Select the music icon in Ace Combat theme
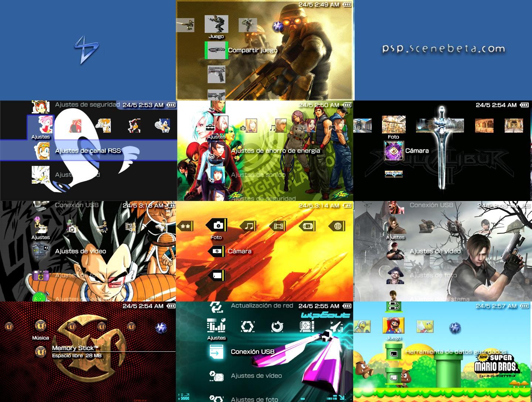This screenshot has width=532, height=402. point(249,226)
